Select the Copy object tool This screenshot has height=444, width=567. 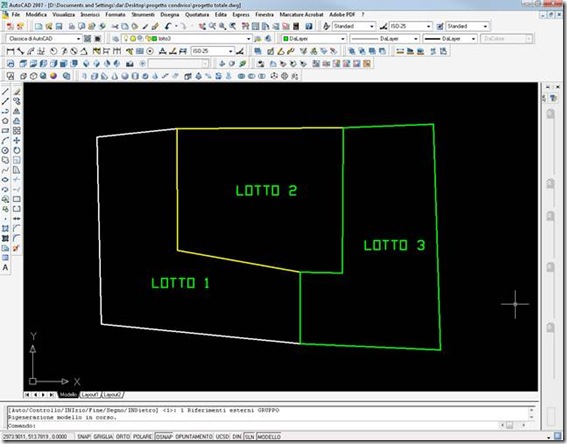click(x=17, y=101)
